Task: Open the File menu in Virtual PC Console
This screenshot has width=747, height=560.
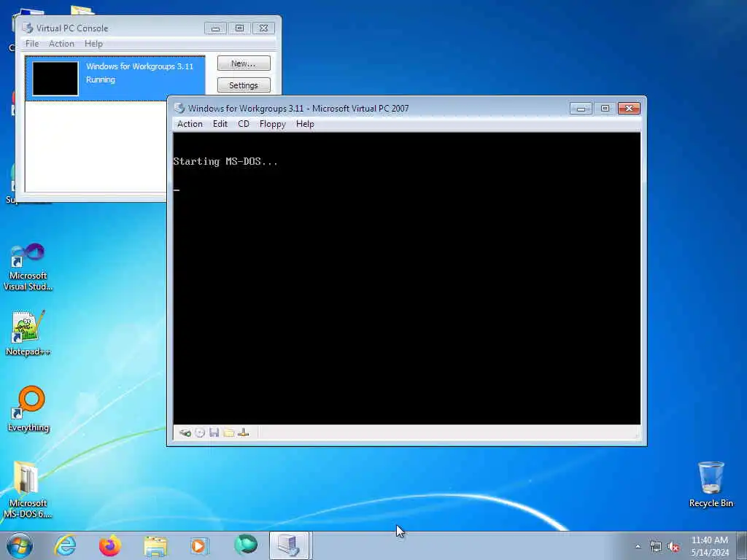Action: point(32,43)
